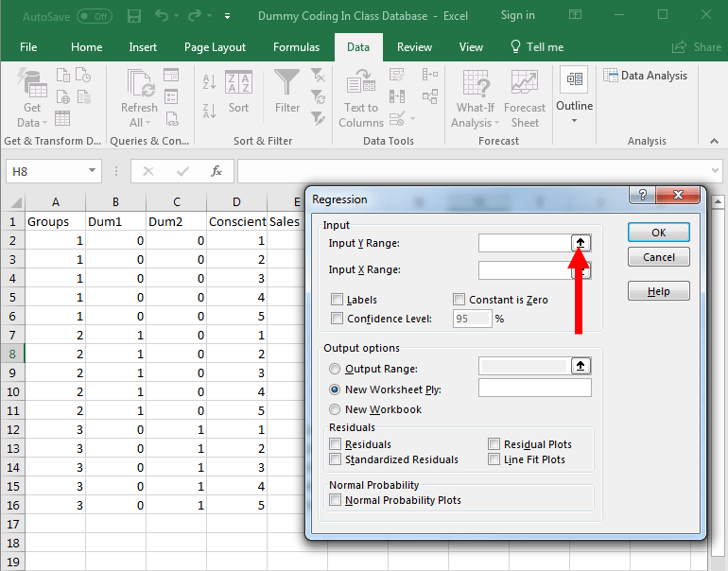Check Line Fit Plots checkbox
This screenshot has width=728, height=571.
(x=494, y=459)
